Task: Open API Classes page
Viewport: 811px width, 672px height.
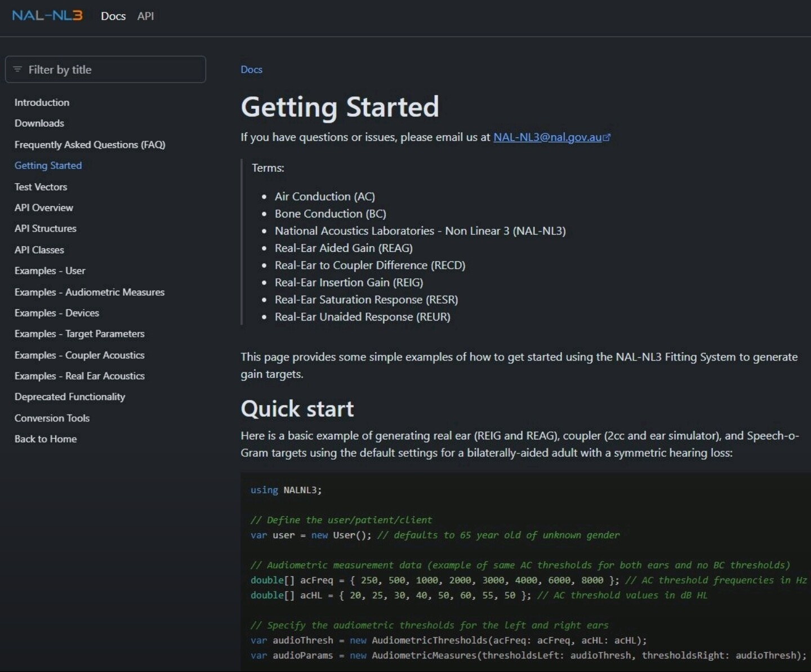Action: tap(39, 250)
